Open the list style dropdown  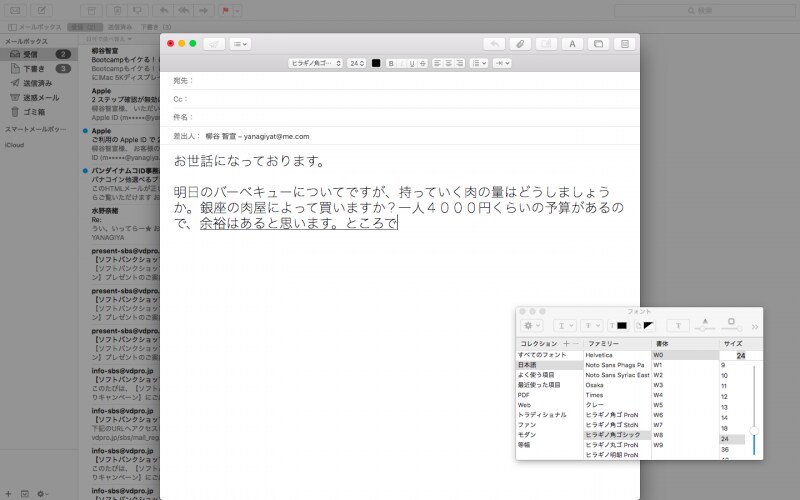(x=479, y=63)
